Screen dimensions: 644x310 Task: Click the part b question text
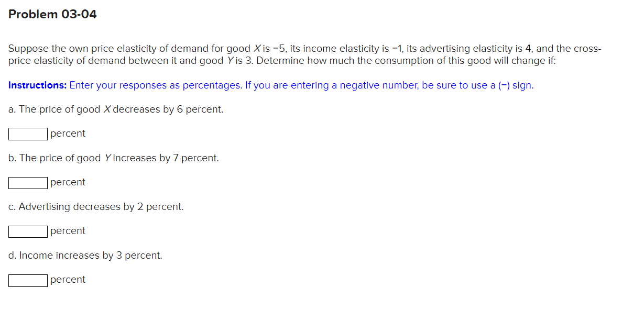click(x=114, y=158)
